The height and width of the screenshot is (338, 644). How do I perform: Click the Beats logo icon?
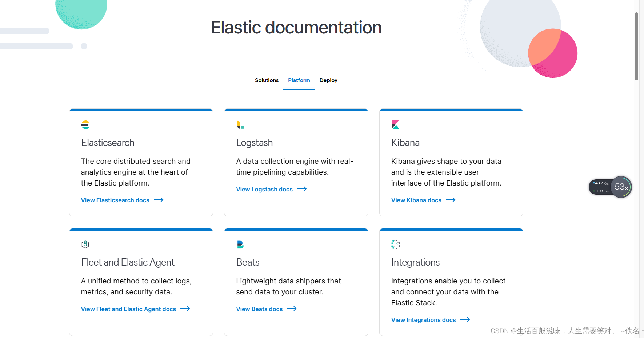[240, 244]
